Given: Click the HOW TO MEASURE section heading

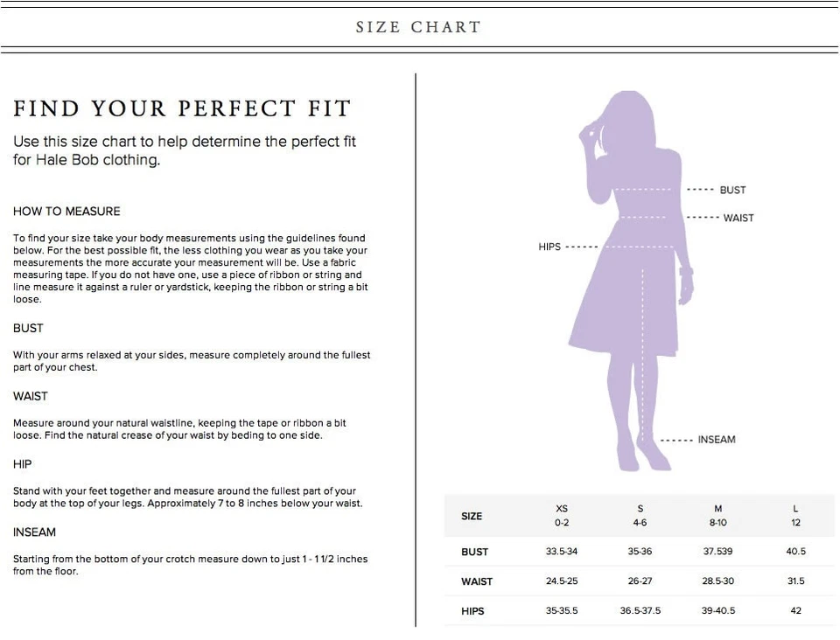Looking at the screenshot, I should 66,212.
